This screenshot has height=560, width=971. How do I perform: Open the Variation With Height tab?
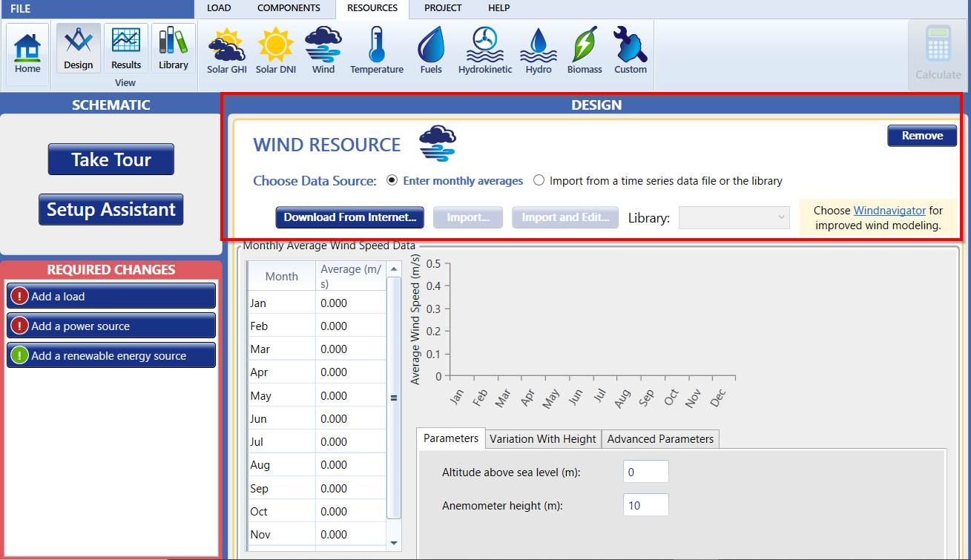click(542, 438)
